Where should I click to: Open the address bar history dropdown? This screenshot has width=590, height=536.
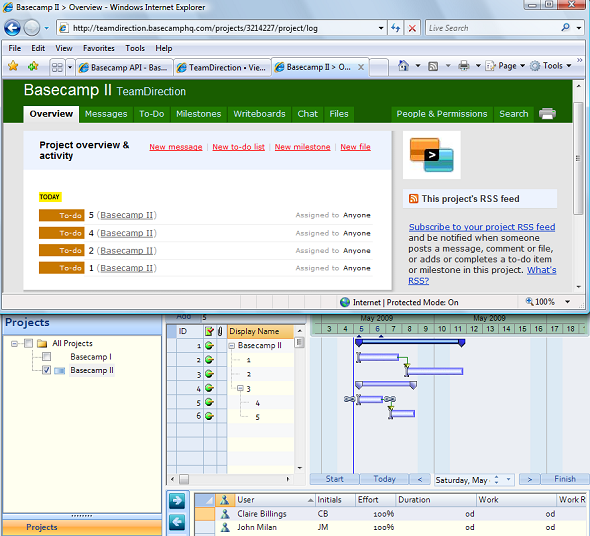(x=381, y=28)
